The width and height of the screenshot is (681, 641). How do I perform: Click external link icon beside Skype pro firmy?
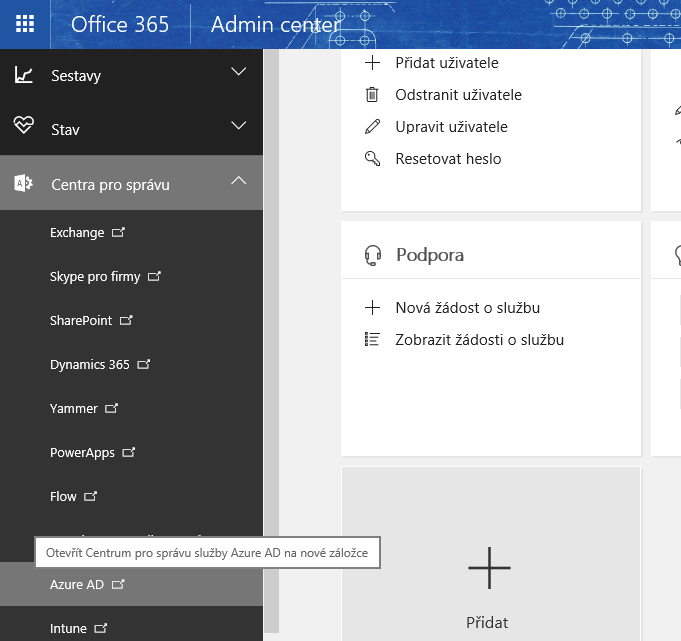154,276
